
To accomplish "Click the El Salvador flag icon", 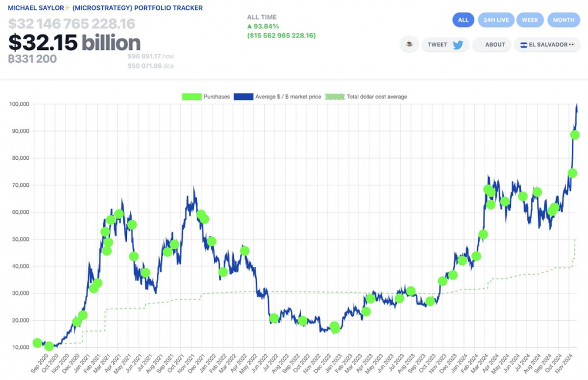I will 524,45.
